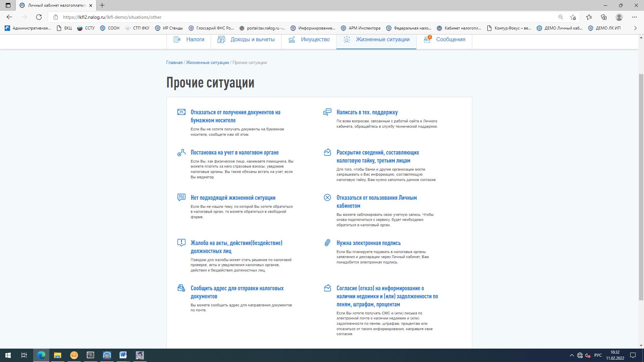This screenshot has width=644, height=362.
Task: Click the consent for debt informing icon
Action: click(327, 288)
